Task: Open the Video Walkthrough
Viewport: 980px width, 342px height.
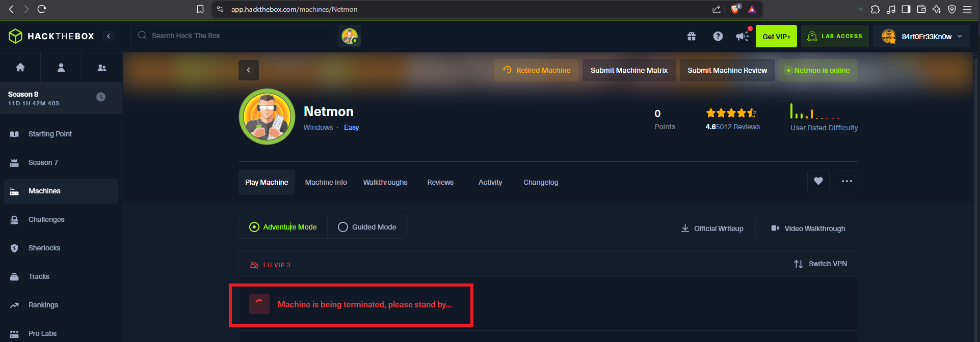Action: (808, 229)
